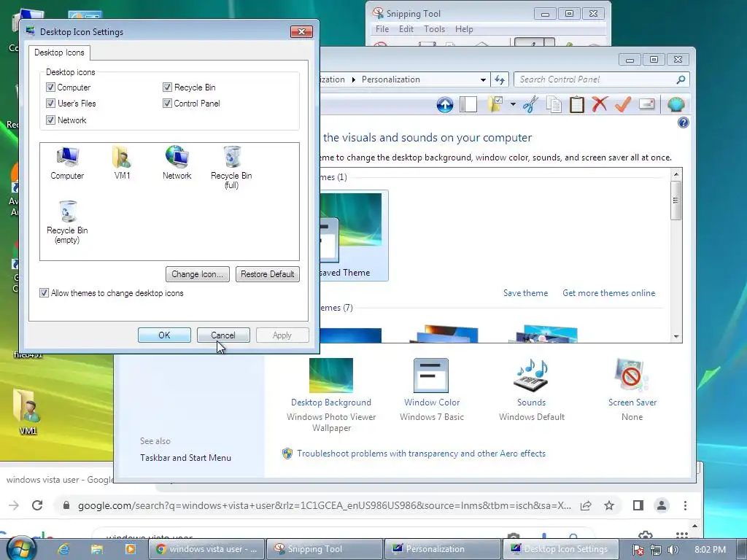Select the Unsaved Theme thumbnail

pos(354,236)
